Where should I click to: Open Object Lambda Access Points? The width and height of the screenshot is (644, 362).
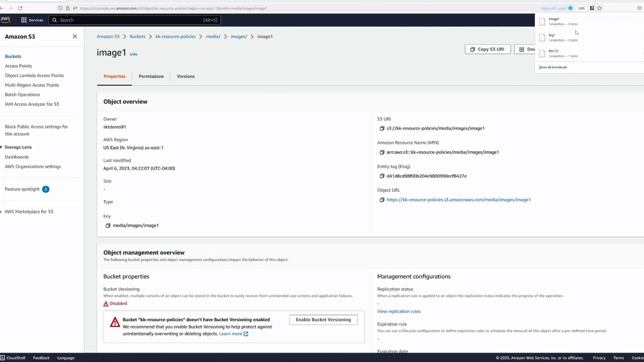pos(35,76)
